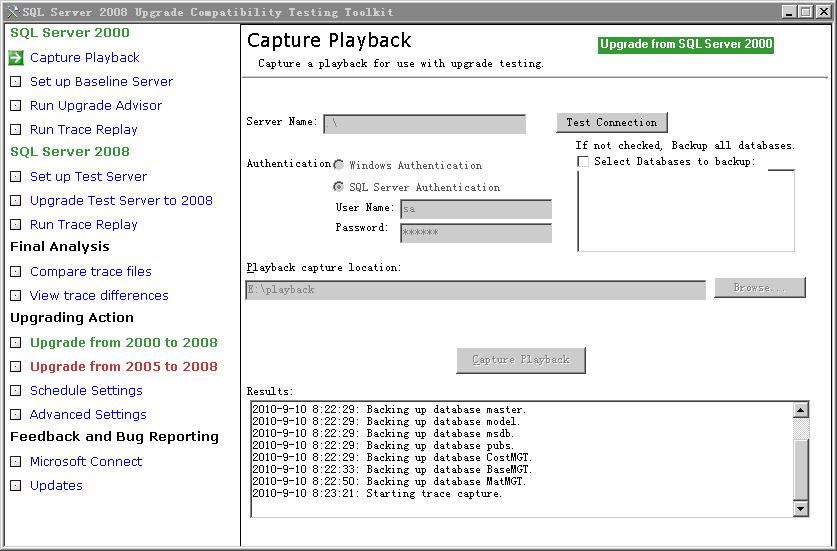The height and width of the screenshot is (551, 837).
Task: Click the square icon beside Set up Test Server
Action: [16, 177]
